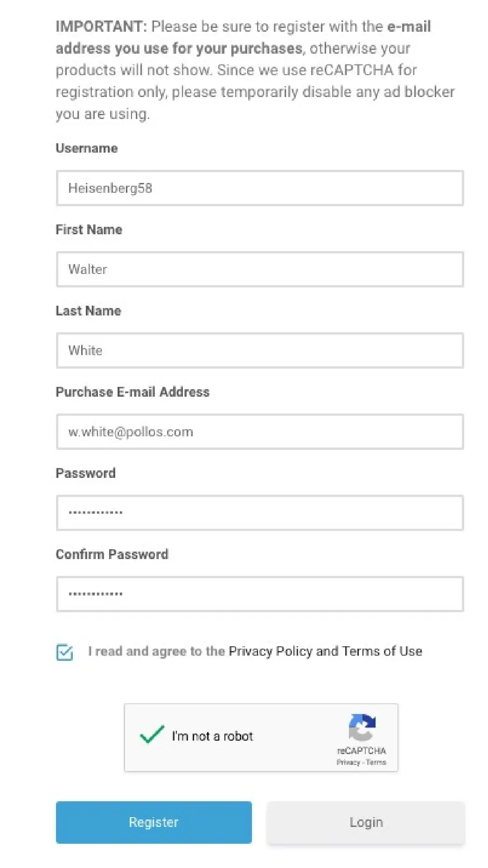Click the First Name label

point(89,230)
